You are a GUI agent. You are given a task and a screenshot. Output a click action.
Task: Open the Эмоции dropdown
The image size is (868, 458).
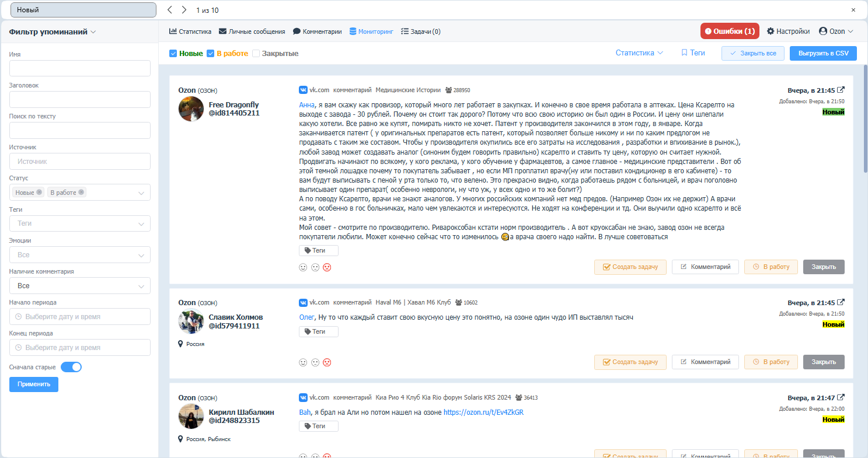pos(80,255)
